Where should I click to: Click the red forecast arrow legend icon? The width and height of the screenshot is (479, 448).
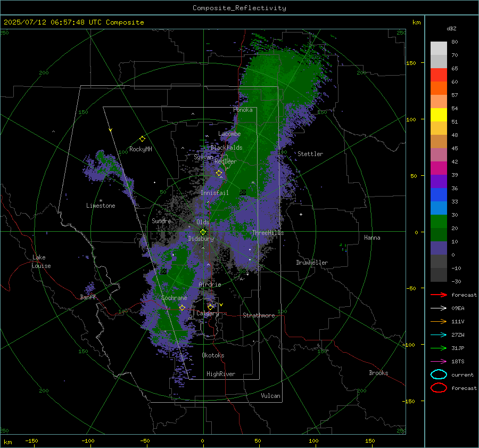pyautogui.click(x=439, y=295)
